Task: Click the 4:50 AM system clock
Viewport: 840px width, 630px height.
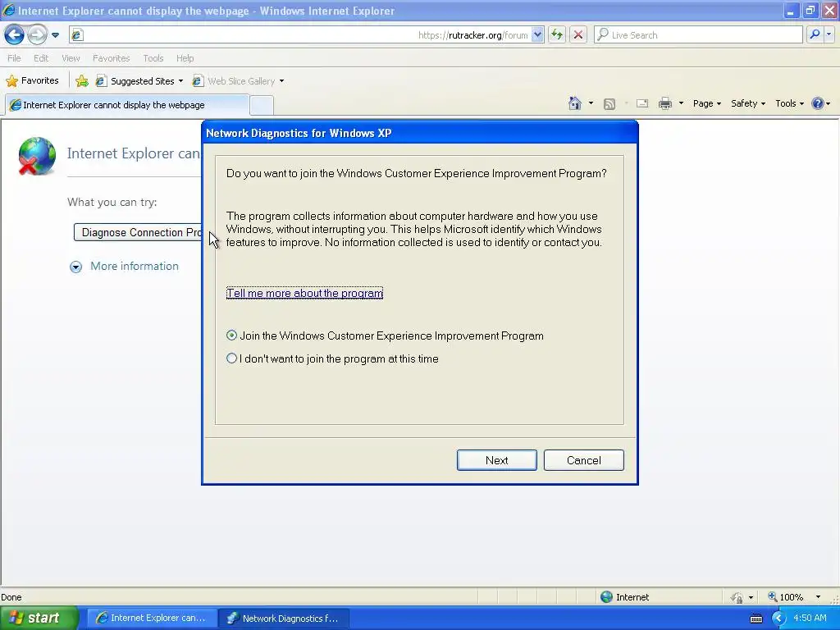Action: (810, 618)
